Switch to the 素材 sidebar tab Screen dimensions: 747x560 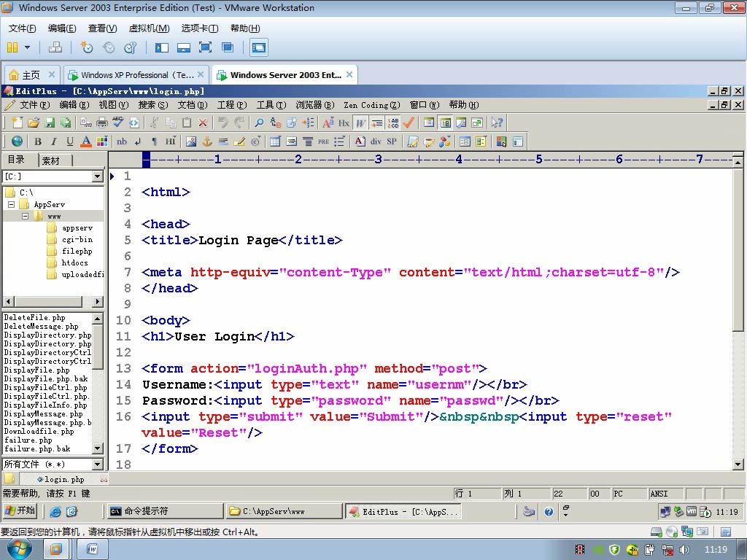pyautogui.click(x=52, y=160)
